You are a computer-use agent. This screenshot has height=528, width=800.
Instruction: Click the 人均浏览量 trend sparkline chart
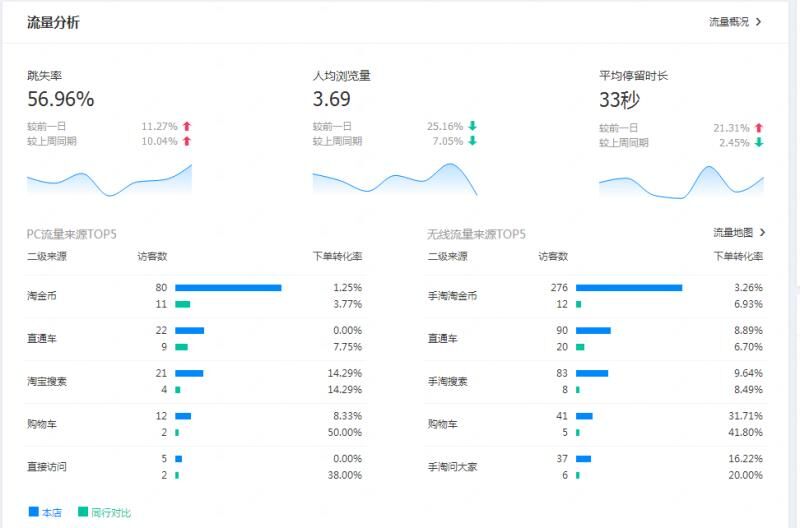[394, 180]
